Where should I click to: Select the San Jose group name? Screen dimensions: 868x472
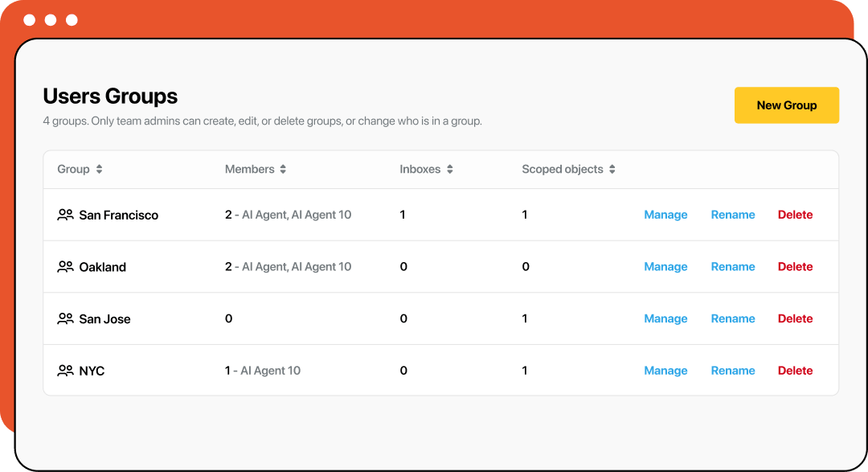click(x=104, y=319)
